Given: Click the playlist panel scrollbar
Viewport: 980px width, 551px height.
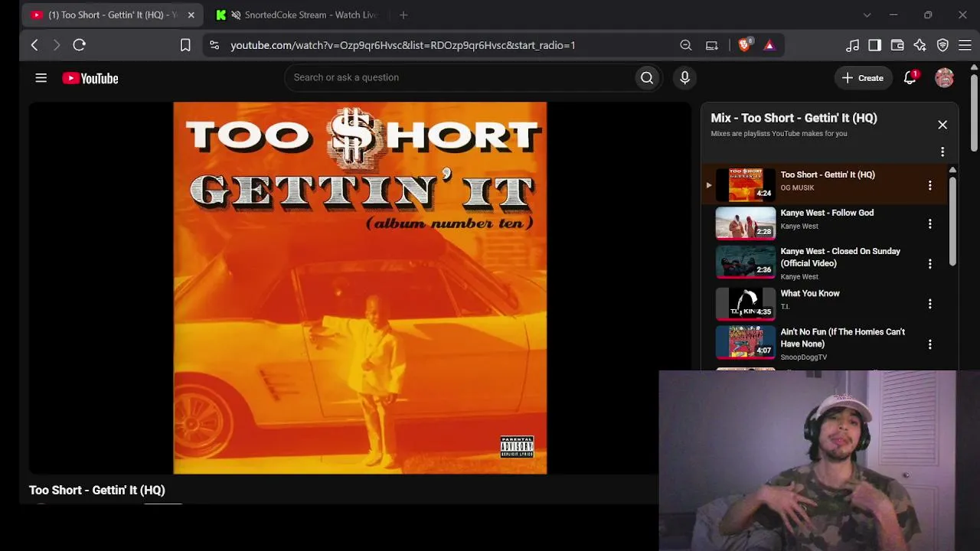Looking at the screenshot, I should pyautogui.click(x=952, y=222).
